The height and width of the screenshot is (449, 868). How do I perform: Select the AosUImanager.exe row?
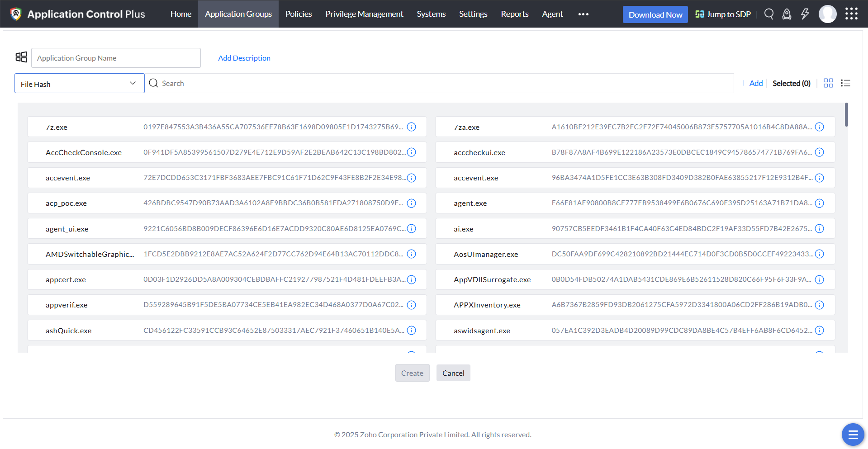coord(635,254)
